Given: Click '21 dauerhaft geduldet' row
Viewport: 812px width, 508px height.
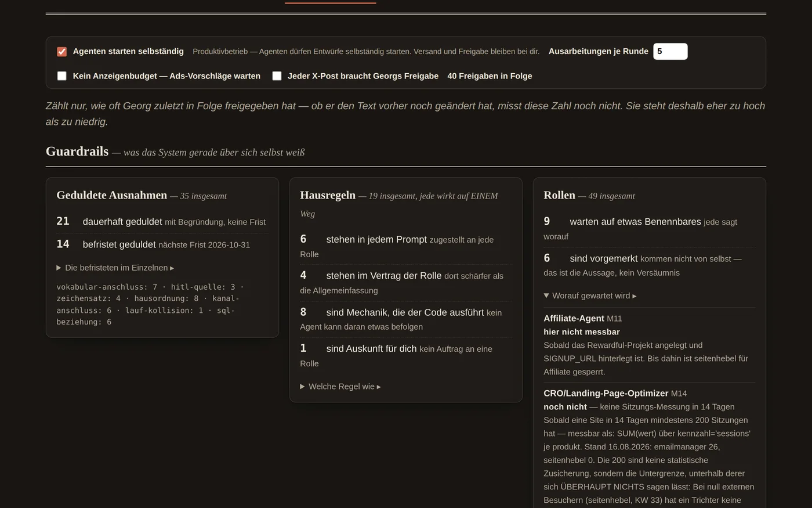Looking at the screenshot, I should 162,222.
